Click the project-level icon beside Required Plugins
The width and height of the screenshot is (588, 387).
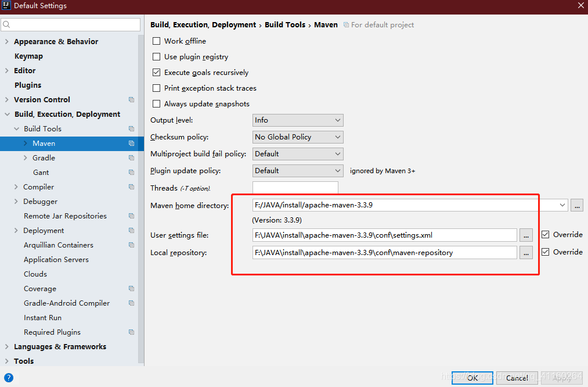[x=131, y=332]
